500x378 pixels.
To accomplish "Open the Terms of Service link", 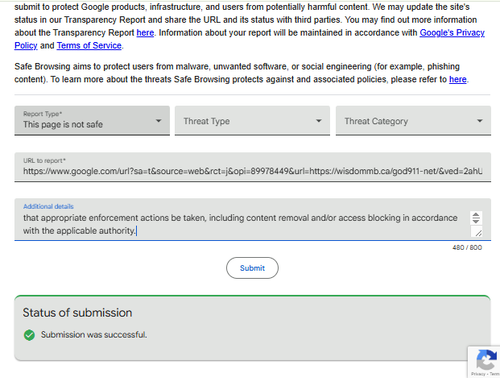I will click(89, 45).
